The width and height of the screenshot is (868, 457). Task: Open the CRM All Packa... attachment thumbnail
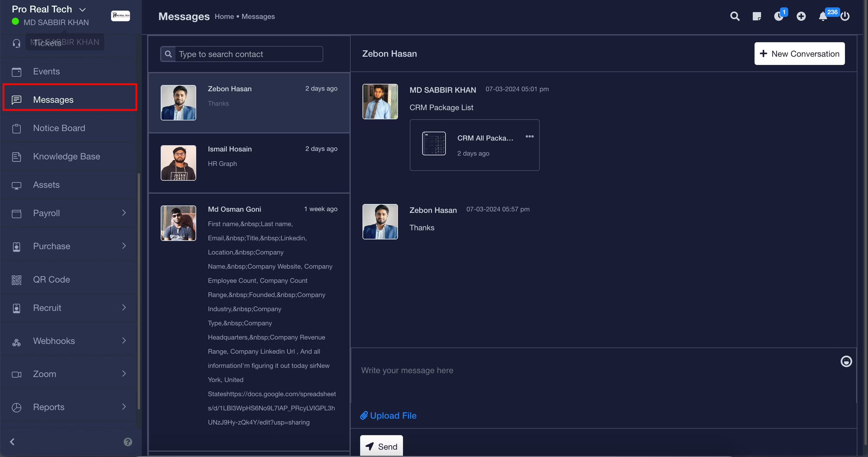point(434,143)
